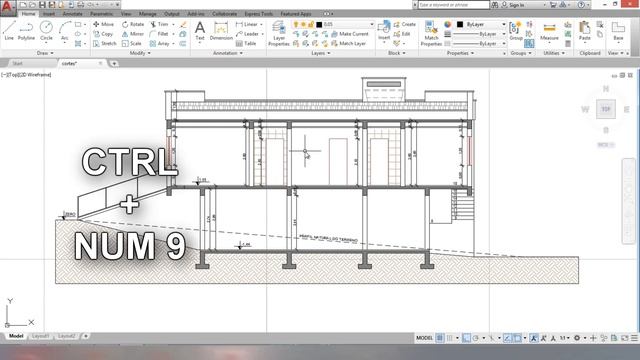Switch to the Insert ribbon tab
The image size is (640, 360).
click(49, 14)
